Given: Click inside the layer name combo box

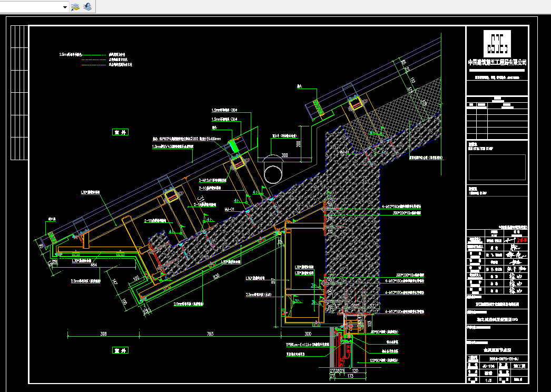Looking at the screenshot, I should point(31,7).
